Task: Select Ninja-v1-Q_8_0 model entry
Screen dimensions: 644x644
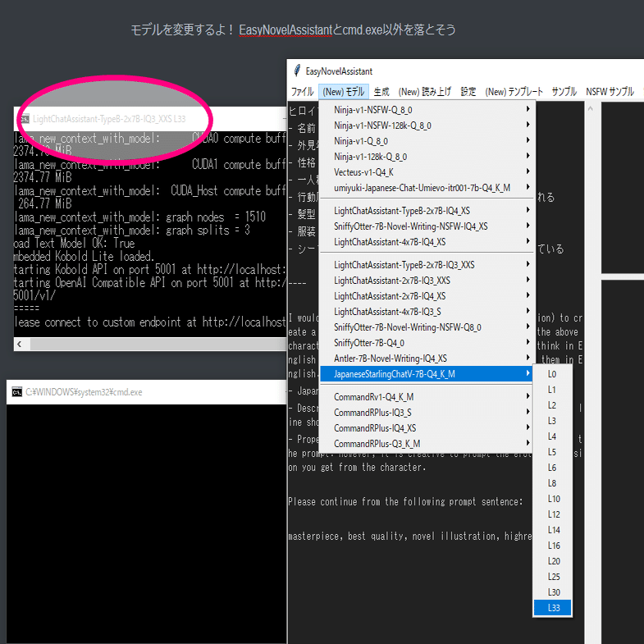Action: tap(427, 141)
